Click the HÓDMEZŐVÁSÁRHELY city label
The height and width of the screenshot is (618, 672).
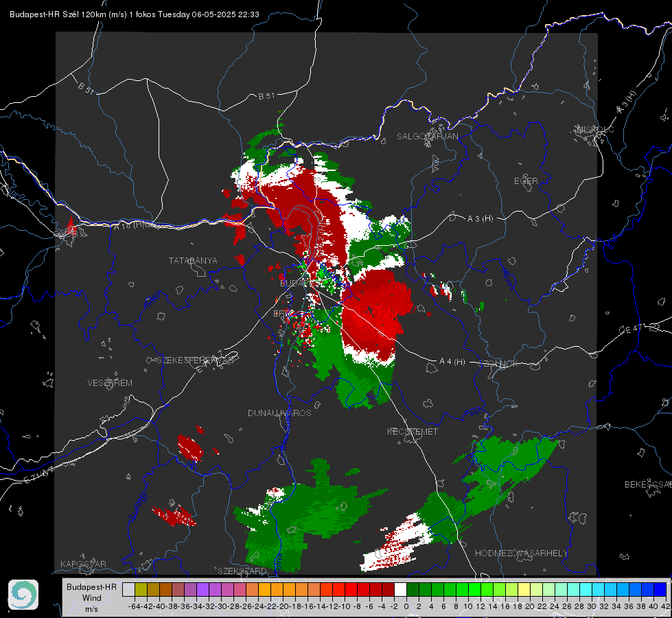coord(521,553)
